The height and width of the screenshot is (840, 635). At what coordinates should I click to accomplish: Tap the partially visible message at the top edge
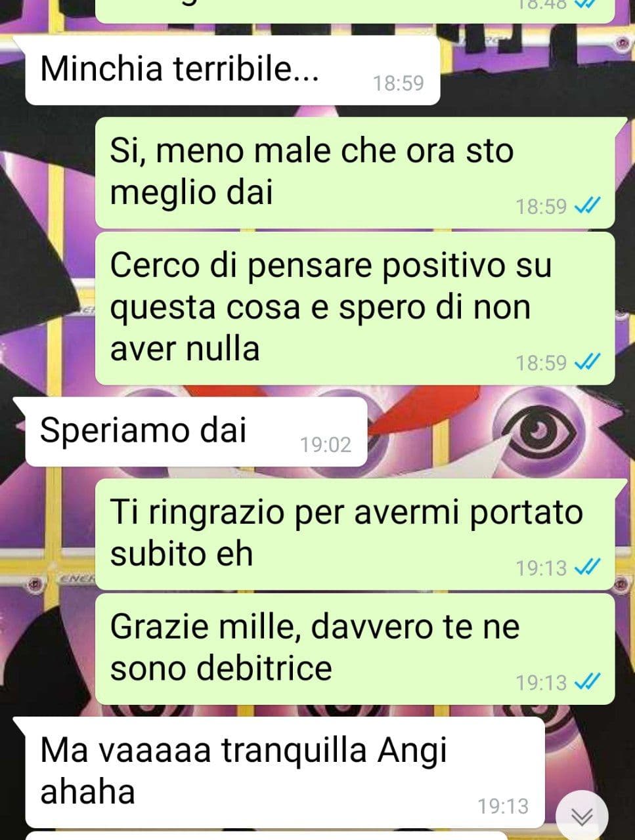(355, 11)
